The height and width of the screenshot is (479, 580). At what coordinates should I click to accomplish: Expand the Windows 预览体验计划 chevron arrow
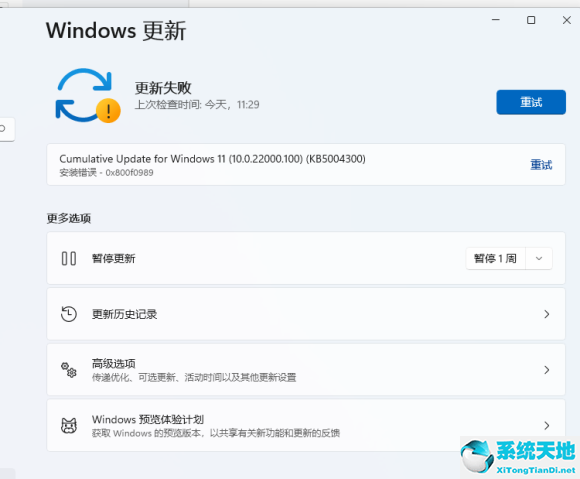tap(547, 425)
